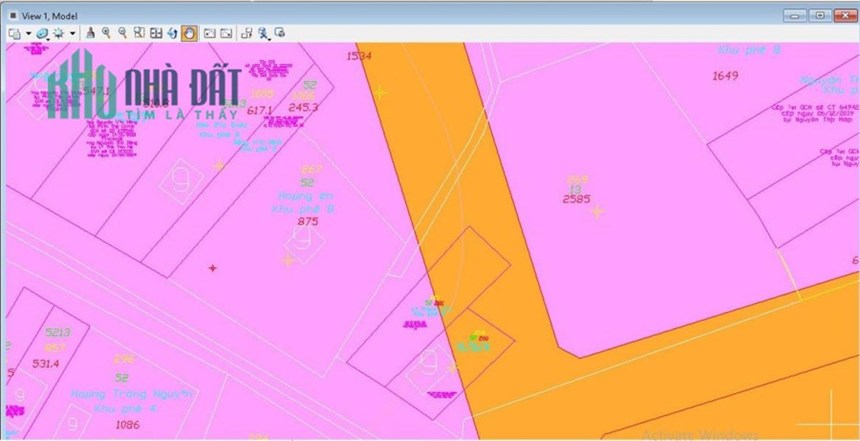
Task: Expand the brightness dropdown arrow
Action: 72,34
